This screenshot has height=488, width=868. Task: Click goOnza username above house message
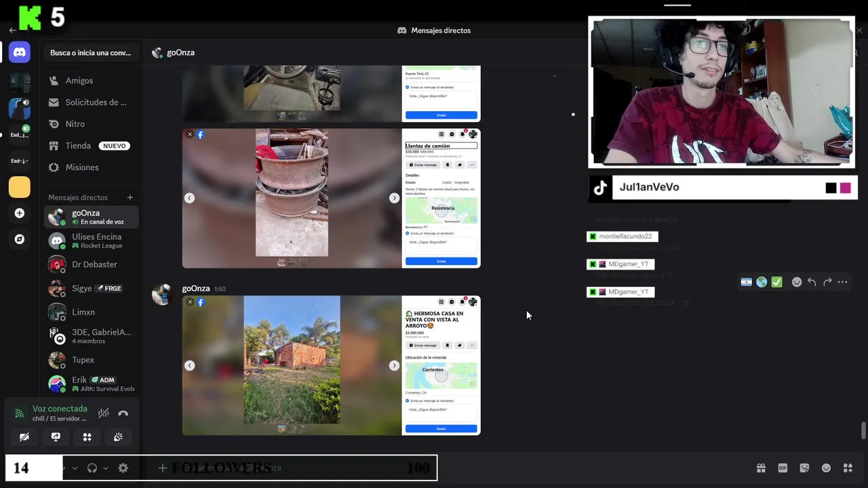196,289
